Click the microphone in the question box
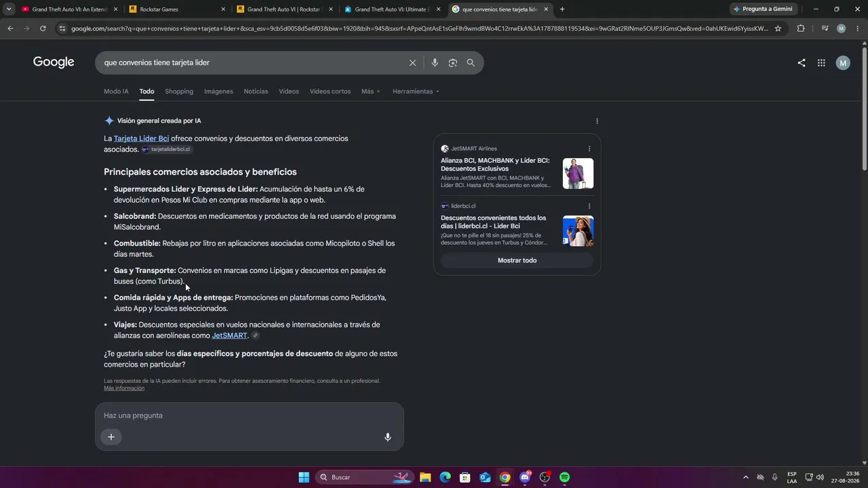 (388, 437)
